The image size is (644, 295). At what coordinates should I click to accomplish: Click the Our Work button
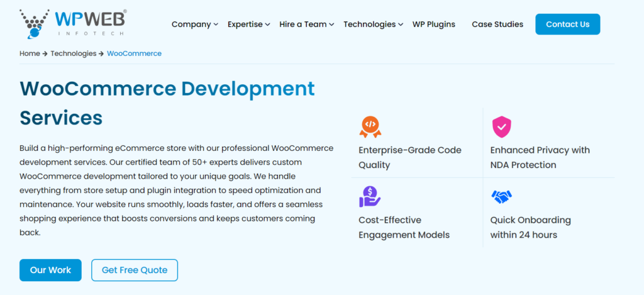[x=50, y=270]
